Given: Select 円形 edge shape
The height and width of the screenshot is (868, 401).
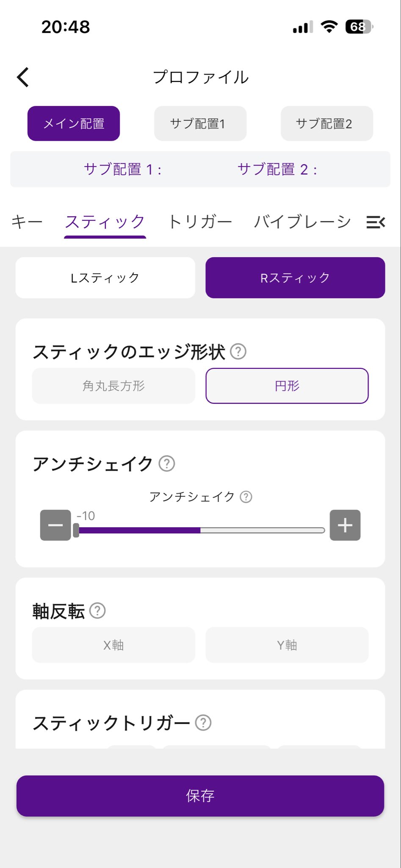Looking at the screenshot, I should [x=287, y=386].
